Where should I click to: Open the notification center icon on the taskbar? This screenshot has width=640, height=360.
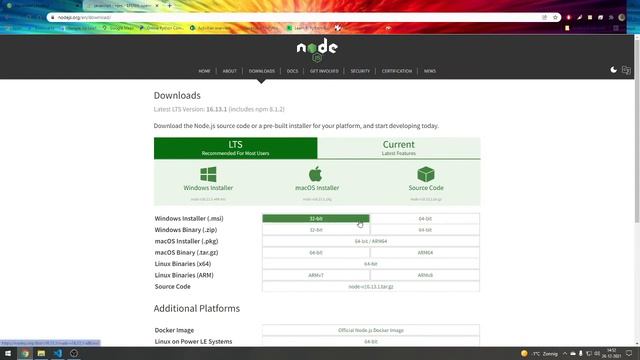coord(629,353)
